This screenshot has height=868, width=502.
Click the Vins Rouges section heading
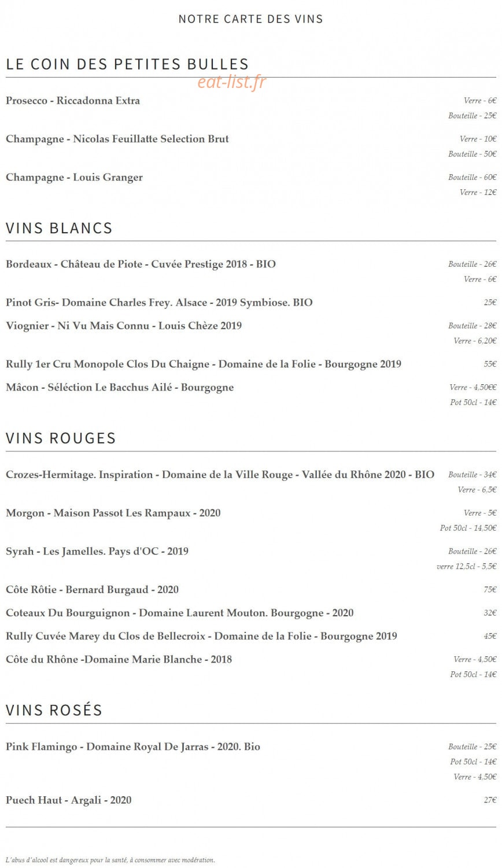61,438
